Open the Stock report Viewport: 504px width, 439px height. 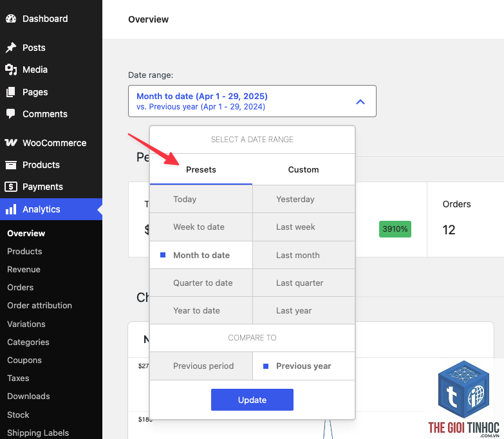click(x=18, y=415)
